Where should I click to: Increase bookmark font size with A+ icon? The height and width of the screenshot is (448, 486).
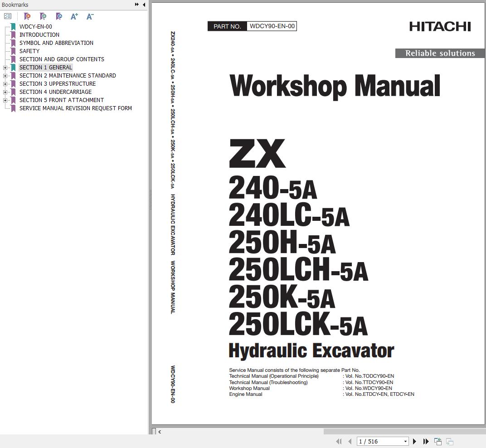click(74, 16)
